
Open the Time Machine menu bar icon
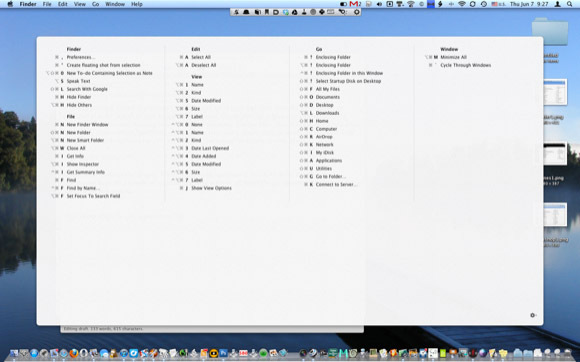point(484,4)
